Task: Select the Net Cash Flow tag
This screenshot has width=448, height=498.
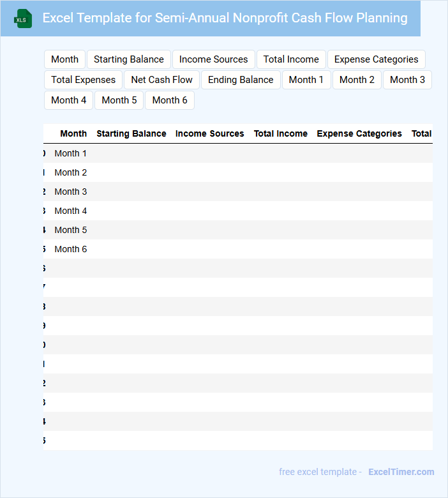Action: (161, 80)
